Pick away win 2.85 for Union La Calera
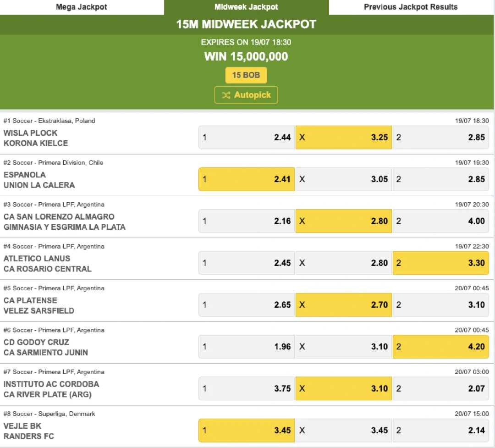495x448 pixels. [441, 179]
